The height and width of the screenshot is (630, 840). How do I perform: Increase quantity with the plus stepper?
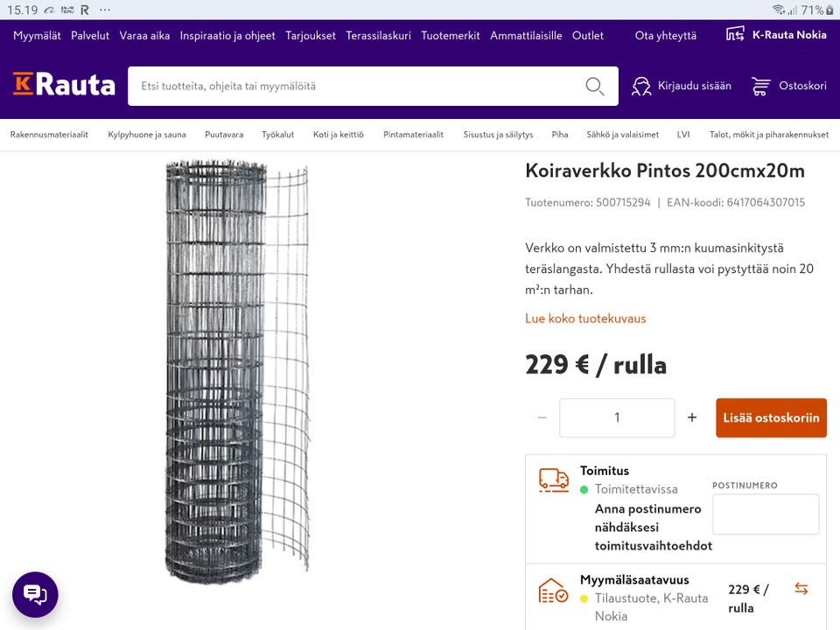691,417
